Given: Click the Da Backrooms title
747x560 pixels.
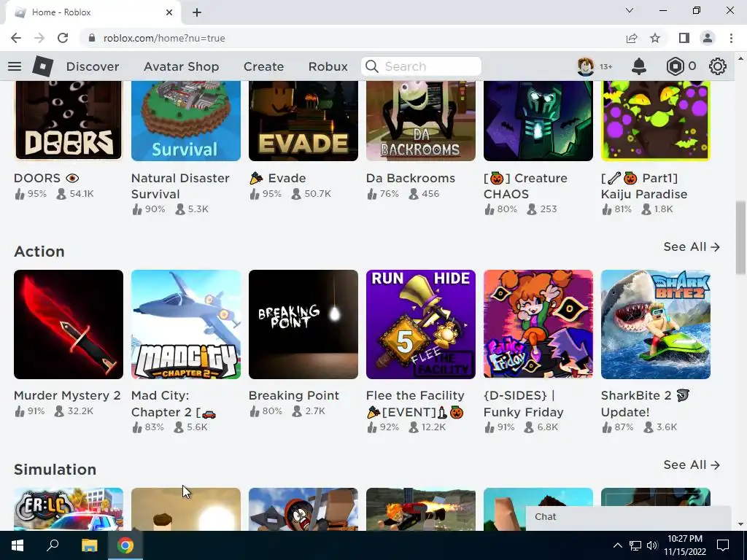Looking at the screenshot, I should (x=411, y=178).
